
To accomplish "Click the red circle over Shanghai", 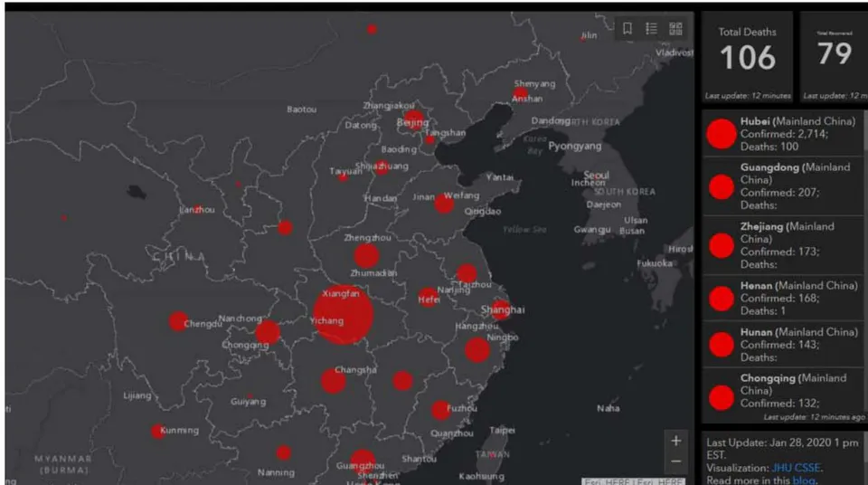I will click(501, 309).
